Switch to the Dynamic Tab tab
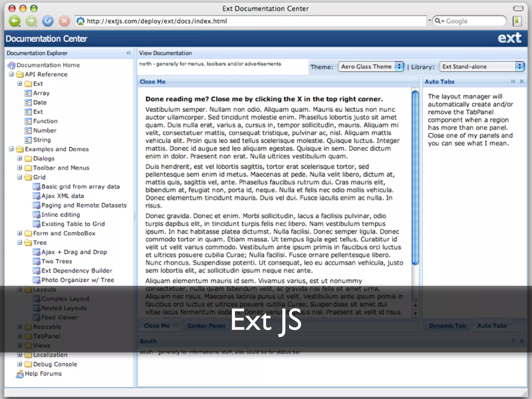532x399 pixels. coord(447,326)
